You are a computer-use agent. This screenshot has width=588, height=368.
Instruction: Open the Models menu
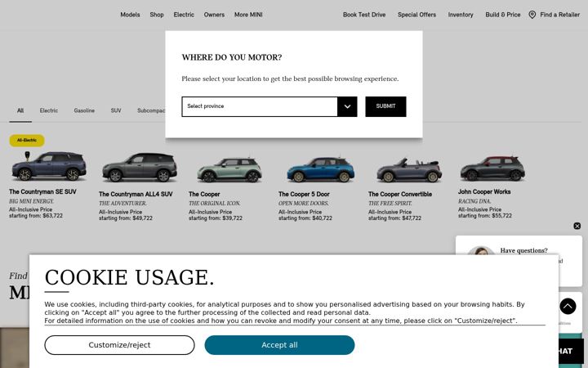[130, 15]
